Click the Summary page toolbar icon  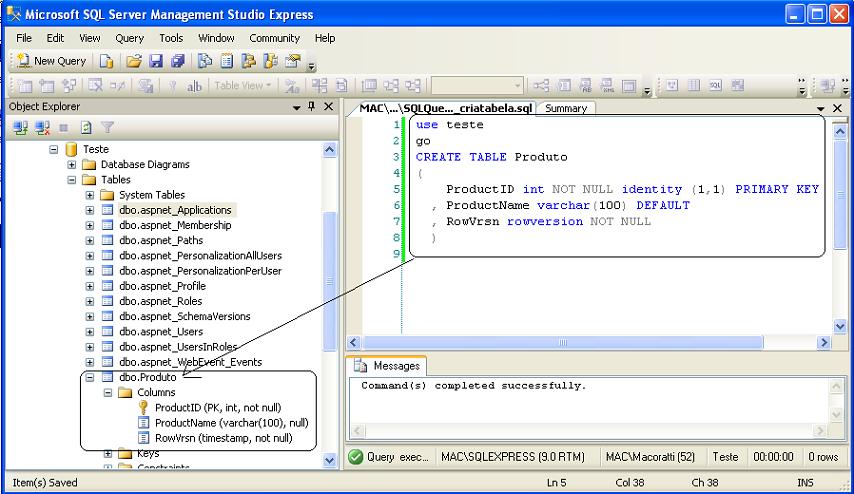227,61
